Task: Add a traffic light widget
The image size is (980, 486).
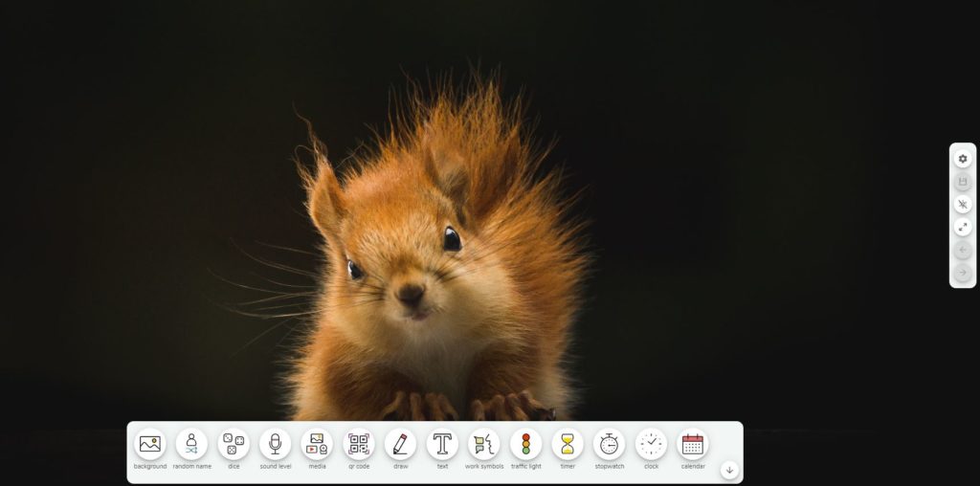Action: [x=525, y=444]
